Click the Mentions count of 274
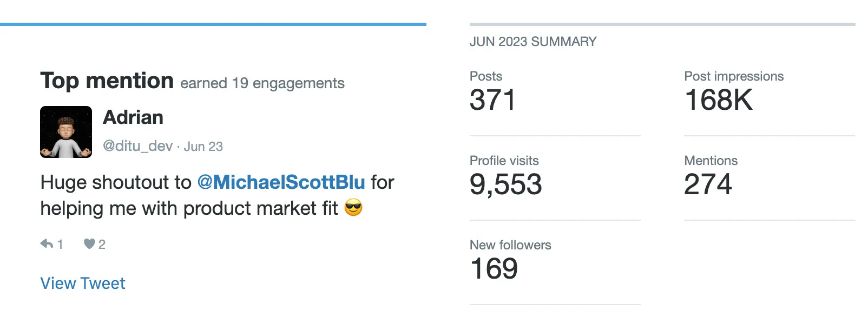 (x=708, y=183)
